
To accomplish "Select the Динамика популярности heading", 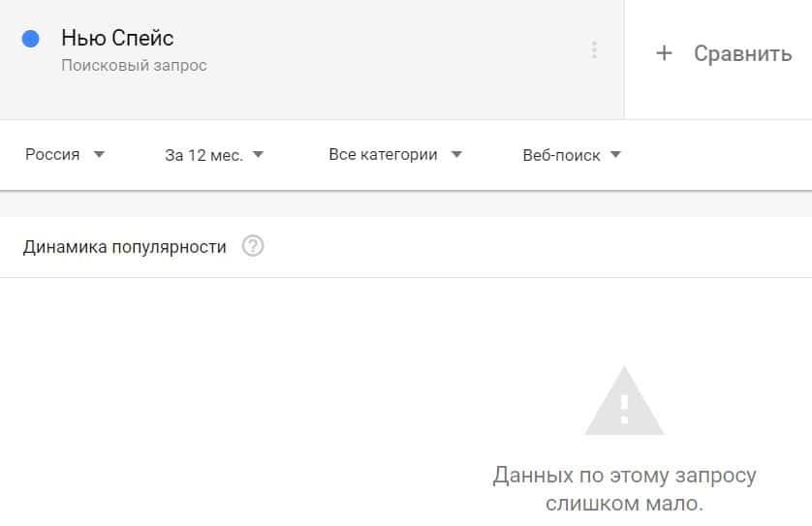I will click(124, 247).
